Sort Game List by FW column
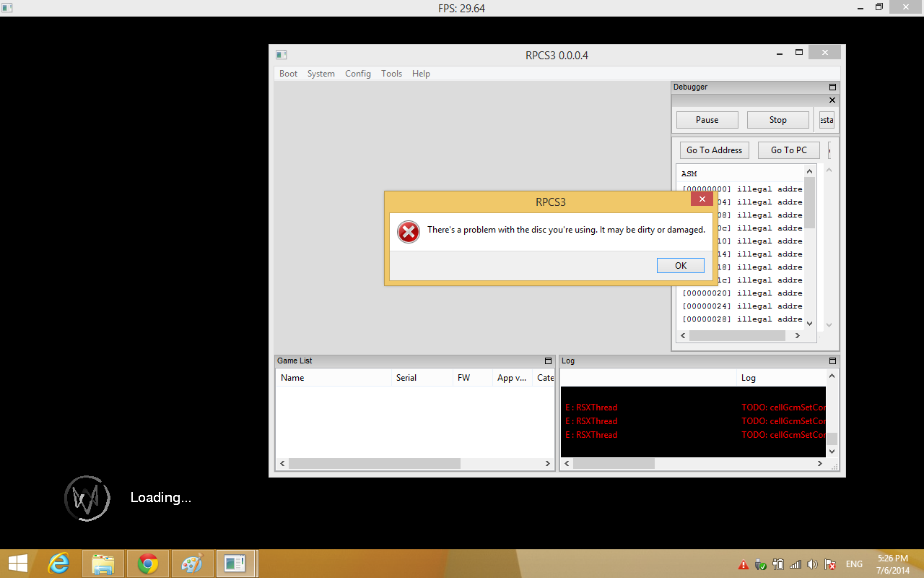The height and width of the screenshot is (578, 924). point(473,378)
